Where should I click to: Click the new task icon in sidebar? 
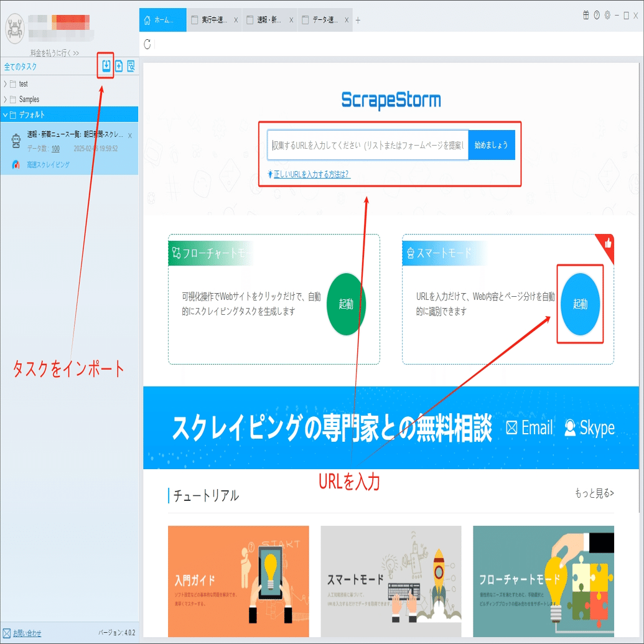pos(119,66)
